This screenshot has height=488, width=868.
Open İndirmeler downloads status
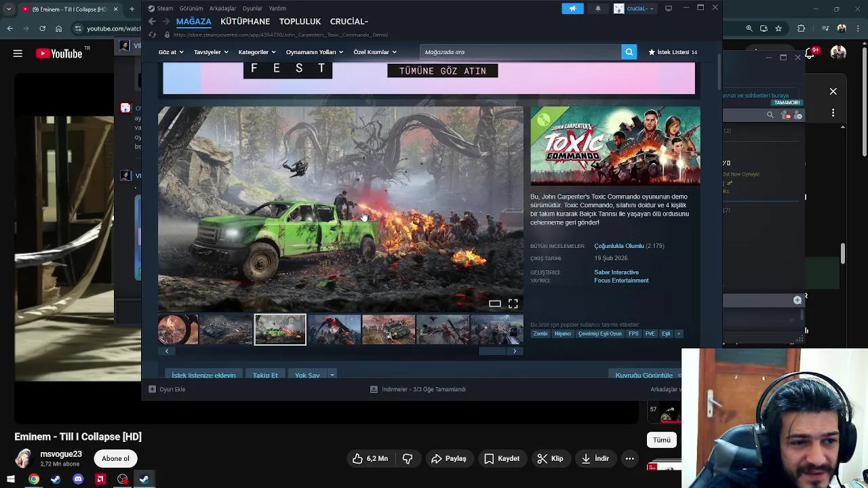pos(418,389)
